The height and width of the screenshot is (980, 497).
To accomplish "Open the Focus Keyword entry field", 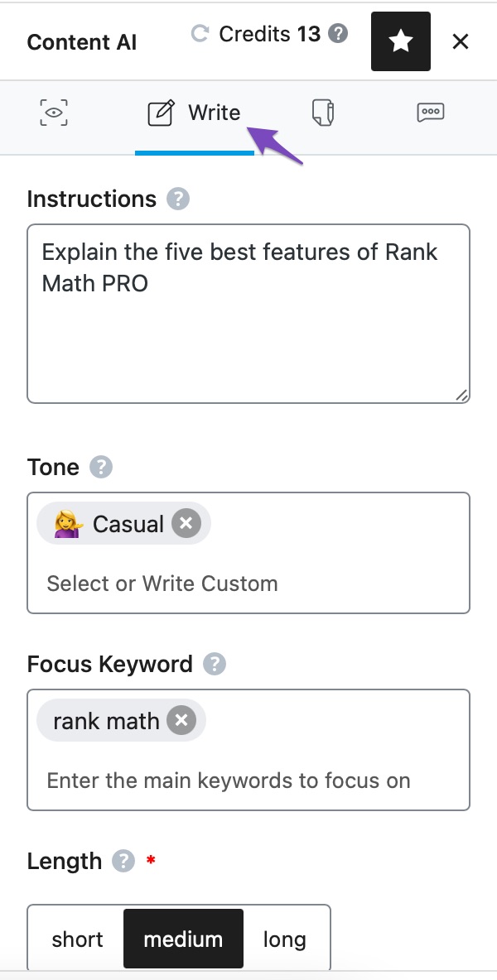I will (x=248, y=780).
